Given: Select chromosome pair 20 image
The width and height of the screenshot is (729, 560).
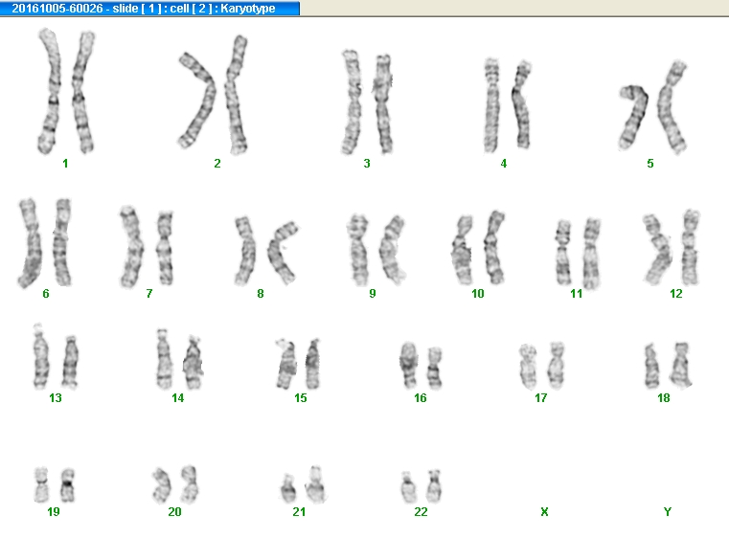Looking at the screenshot, I should 175,484.
